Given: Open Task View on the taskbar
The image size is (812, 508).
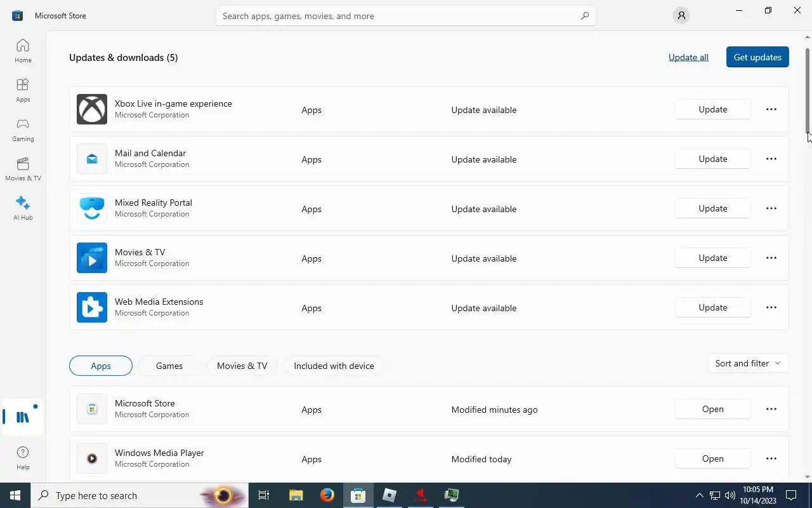Looking at the screenshot, I should coord(264,495).
